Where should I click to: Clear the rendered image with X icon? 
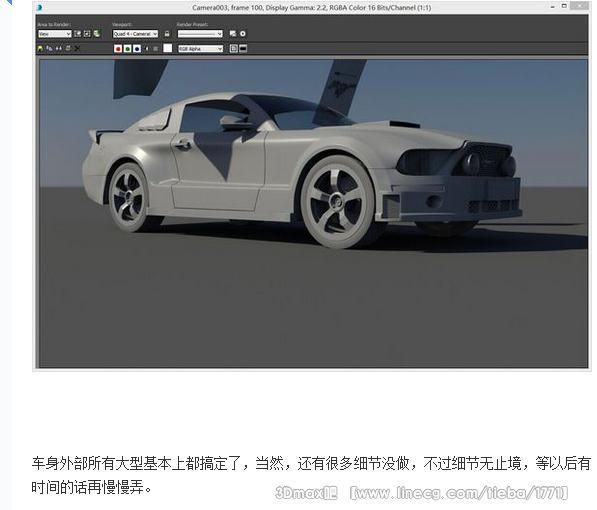(x=77, y=49)
